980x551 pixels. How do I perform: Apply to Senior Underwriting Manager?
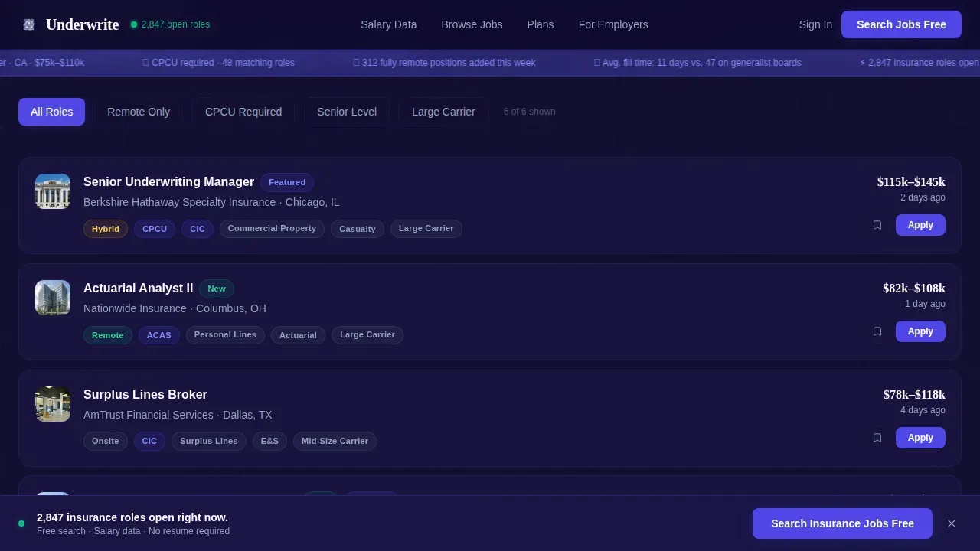[x=920, y=225]
